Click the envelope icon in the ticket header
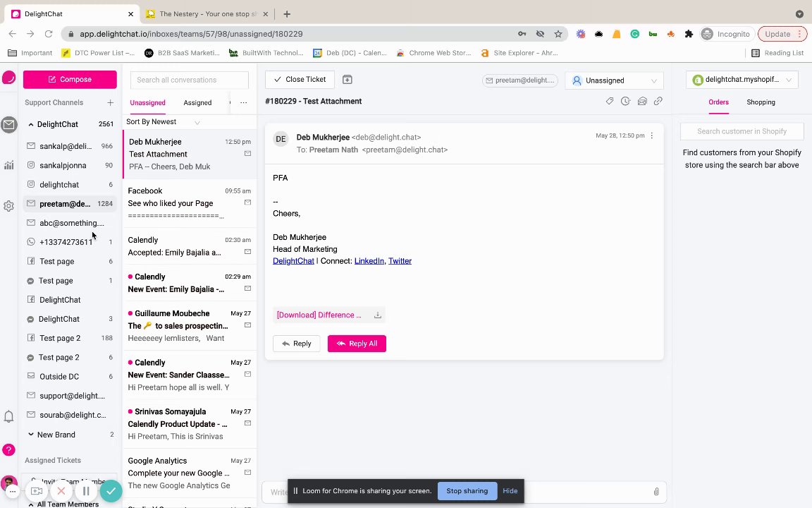This screenshot has width=812, height=508. (642, 101)
